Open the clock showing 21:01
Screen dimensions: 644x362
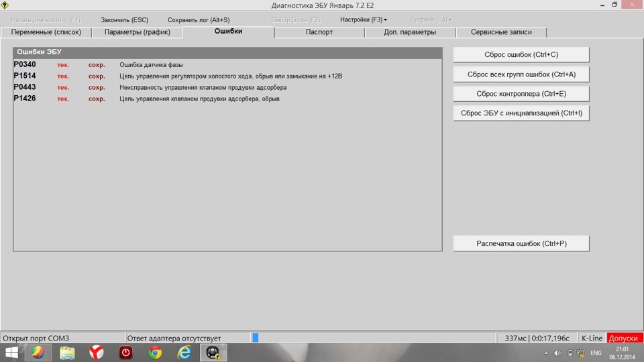tap(623, 349)
